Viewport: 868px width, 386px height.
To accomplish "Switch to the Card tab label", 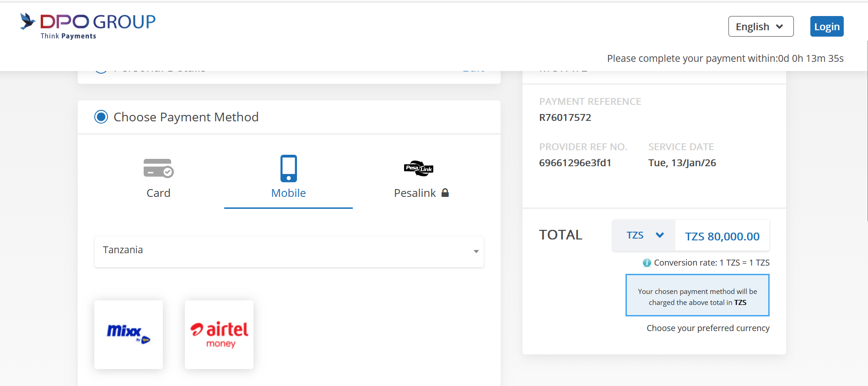I will [158, 193].
